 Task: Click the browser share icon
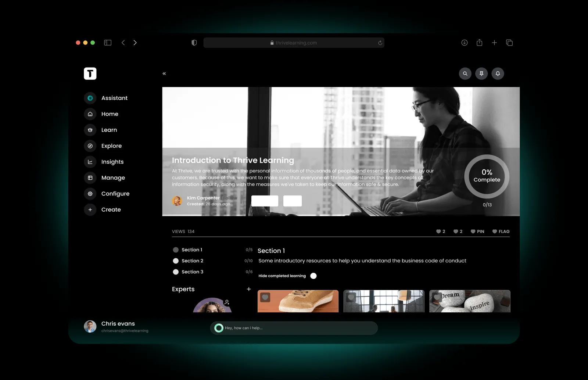(480, 43)
